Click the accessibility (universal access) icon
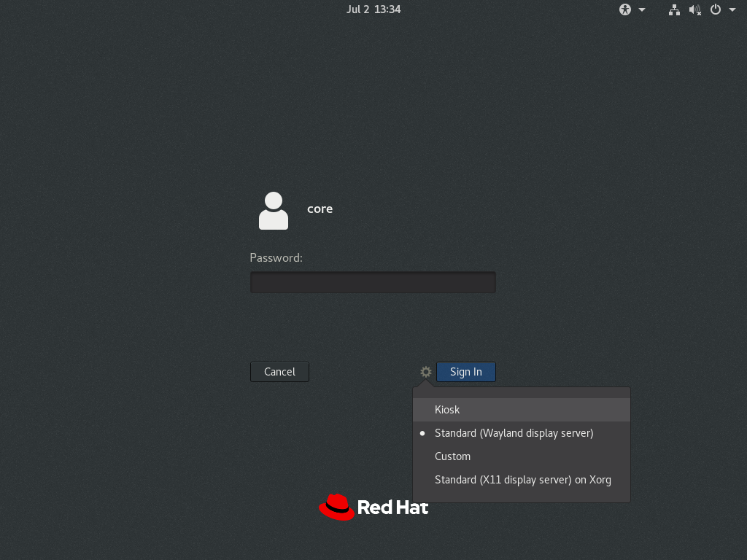This screenshot has width=747, height=560. pos(625,9)
